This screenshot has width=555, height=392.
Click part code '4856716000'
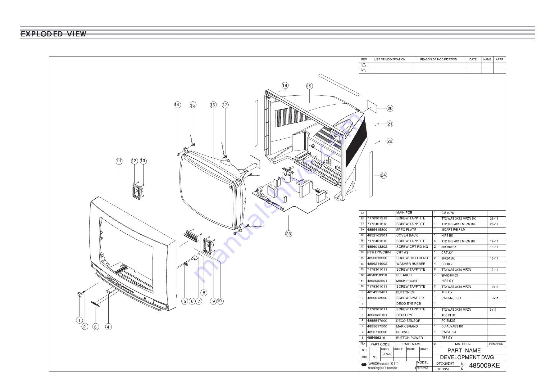[x=377, y=332]
